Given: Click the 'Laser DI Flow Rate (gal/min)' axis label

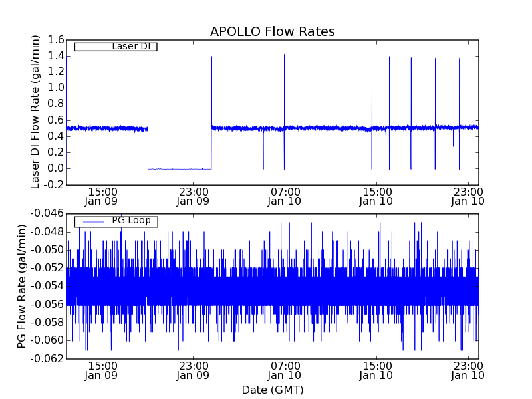Looking at the screenshot, I should point(35,112).
